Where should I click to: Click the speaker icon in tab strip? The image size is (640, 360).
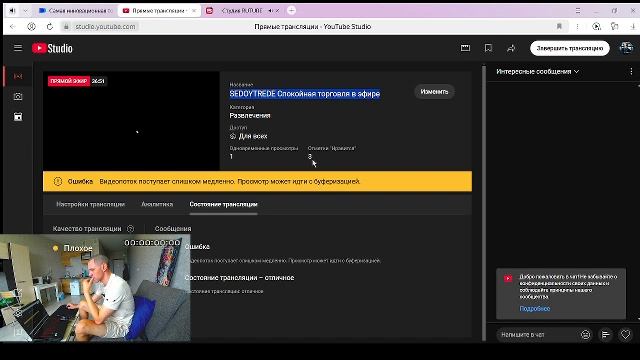pos(12,11)
